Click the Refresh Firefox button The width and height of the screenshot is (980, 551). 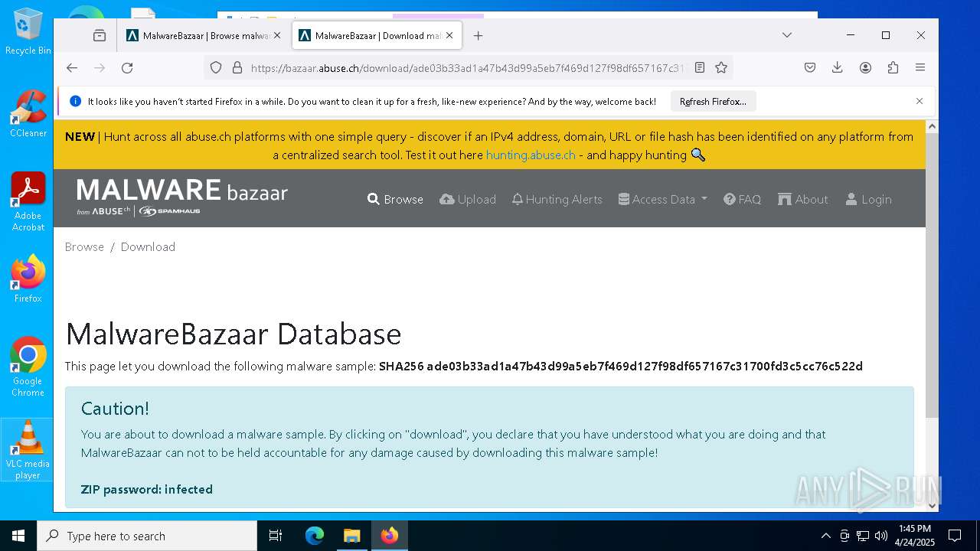[713, 101]
